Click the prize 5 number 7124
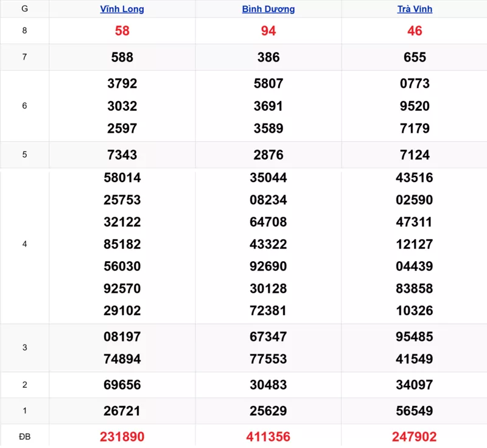The width and height of the screenshot is (487, 448). tap(415, 155)
